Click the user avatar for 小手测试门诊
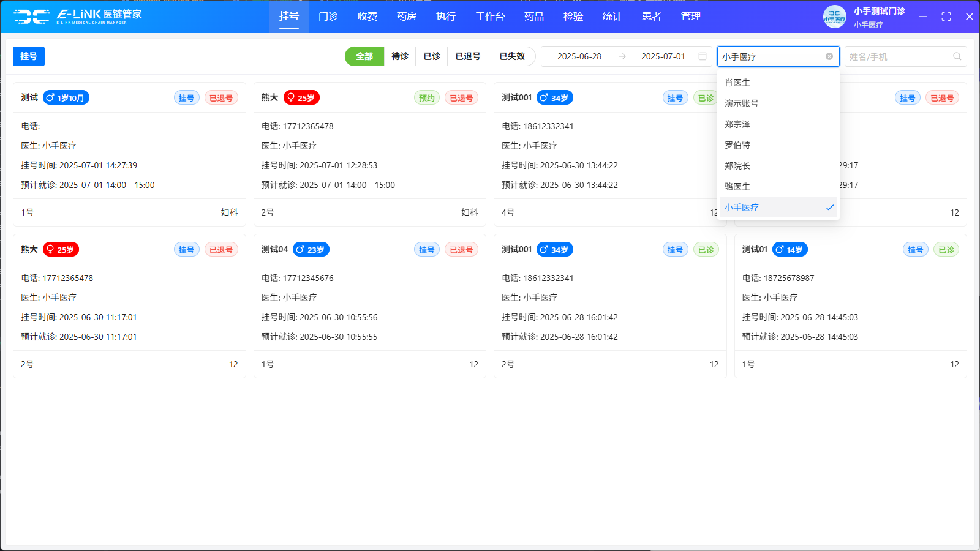This screenshot has width=980, height=551. point(834,17)
